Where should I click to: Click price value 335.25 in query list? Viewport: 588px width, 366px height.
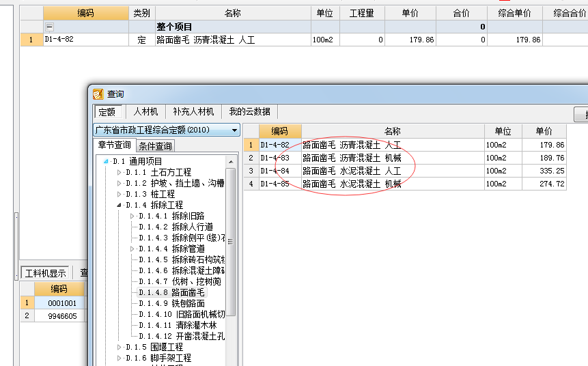[552, 171]
